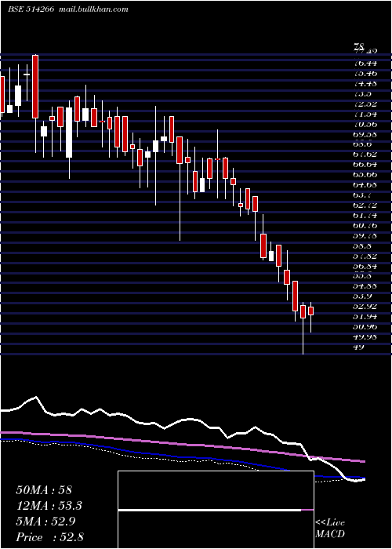Click inside the Live MACD indicator box

pyautogui.click(x=216, y=510)
